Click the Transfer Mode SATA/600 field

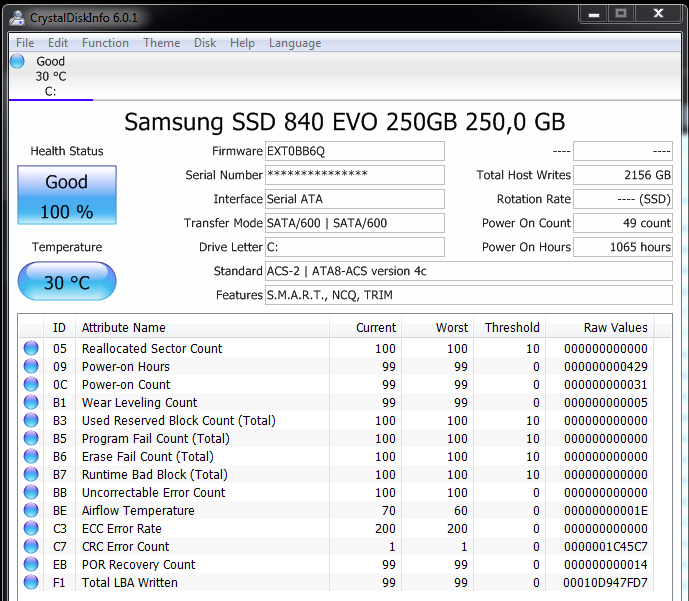pos(355,223)
